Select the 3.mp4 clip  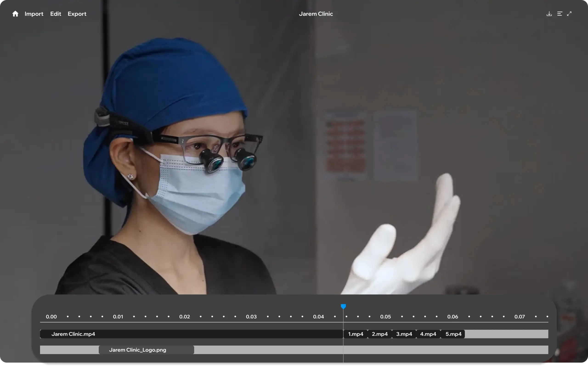(404, 334)
